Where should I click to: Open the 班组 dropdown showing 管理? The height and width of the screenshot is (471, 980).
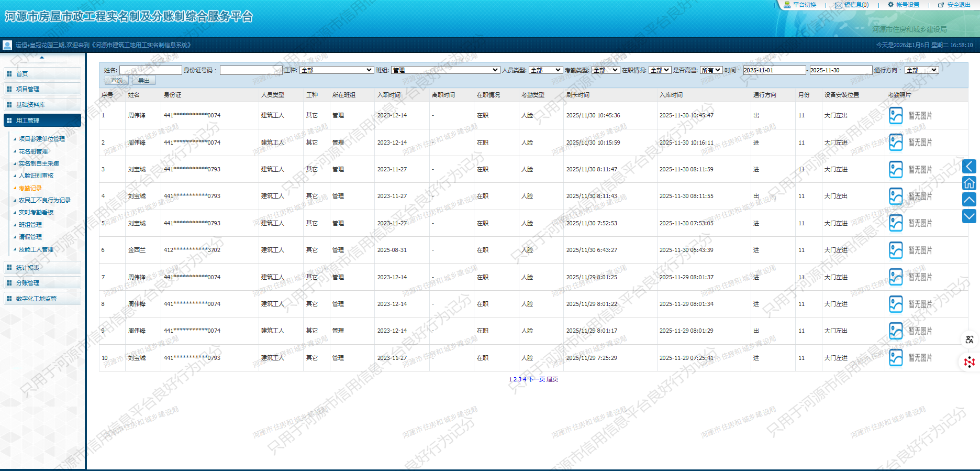(445, 70)
